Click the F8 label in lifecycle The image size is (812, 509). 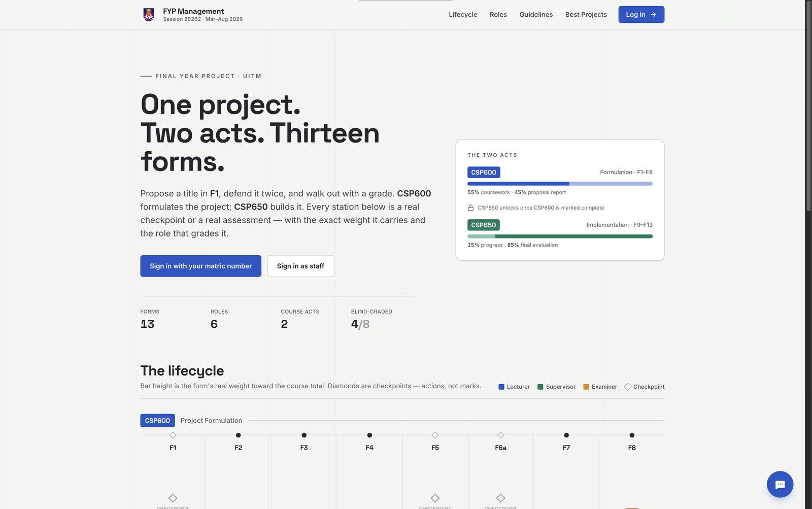[x=632, y=448]
